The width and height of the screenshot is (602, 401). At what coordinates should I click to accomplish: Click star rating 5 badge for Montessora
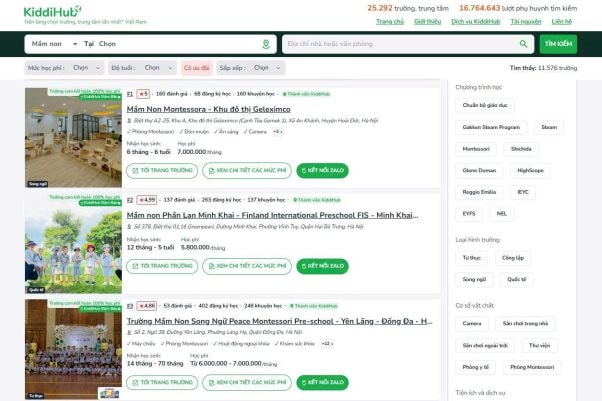(143, 94)
